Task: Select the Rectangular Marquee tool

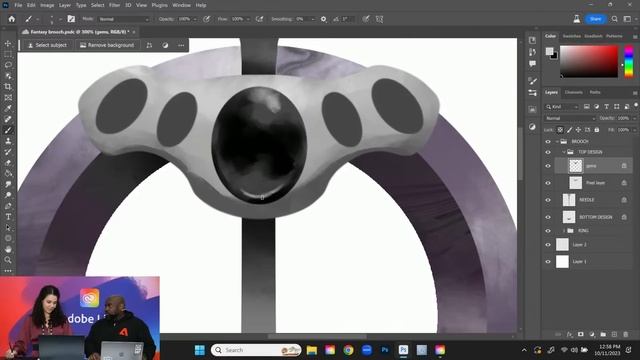Action: click(x=8, y=54)
